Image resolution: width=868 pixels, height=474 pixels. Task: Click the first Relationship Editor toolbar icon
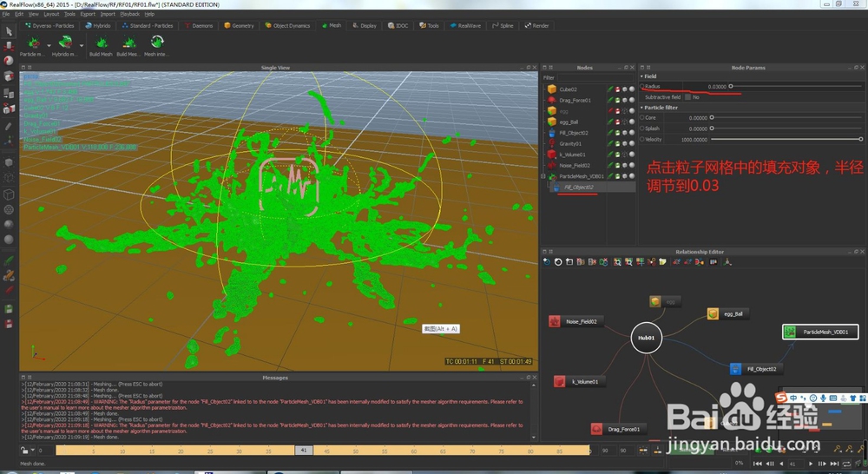[x=546, y=262]
